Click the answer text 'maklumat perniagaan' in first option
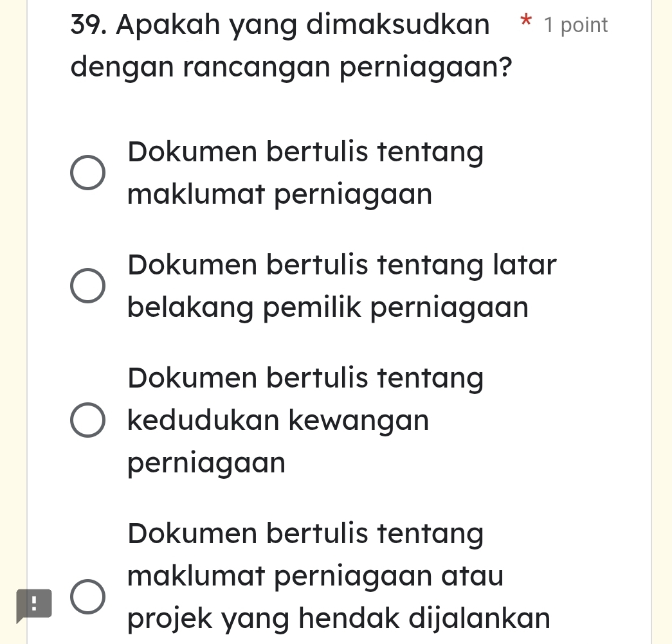The image size is (672, 644). click(x=280, y=195)
